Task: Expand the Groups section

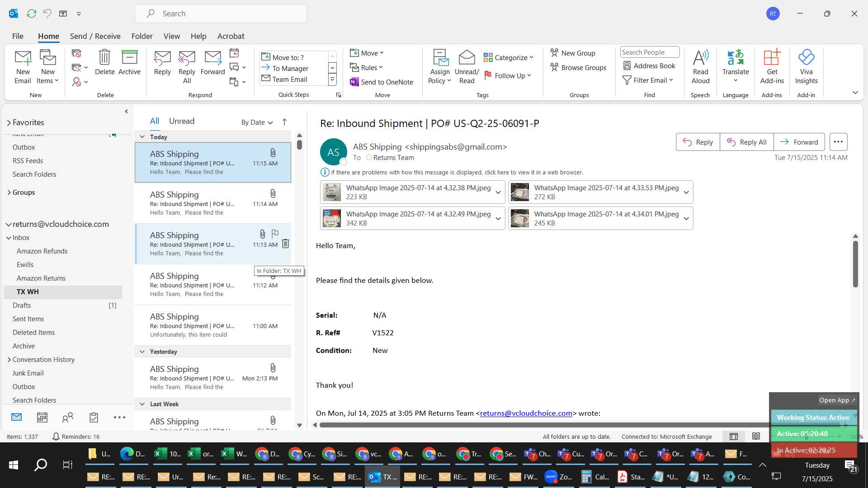Action: click(9, 192)
